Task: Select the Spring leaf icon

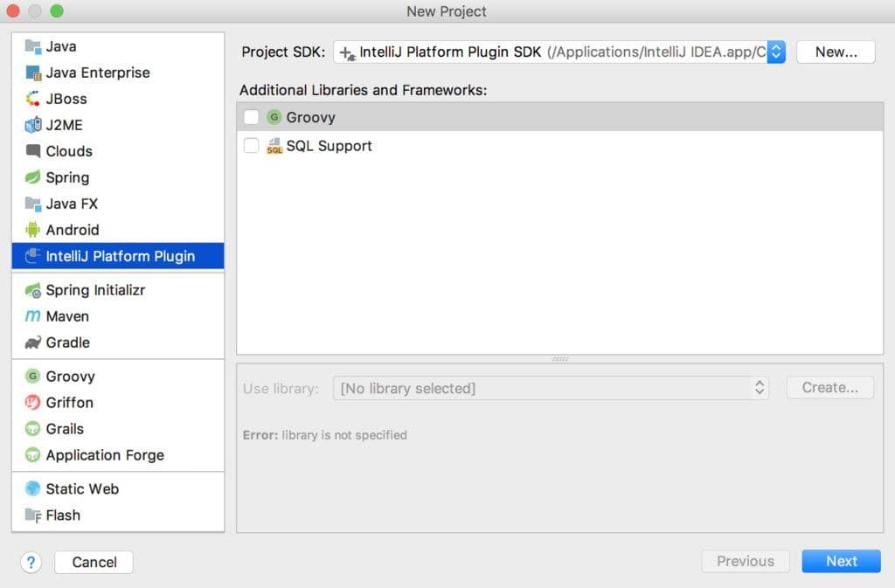Action: tap(32, 177)
